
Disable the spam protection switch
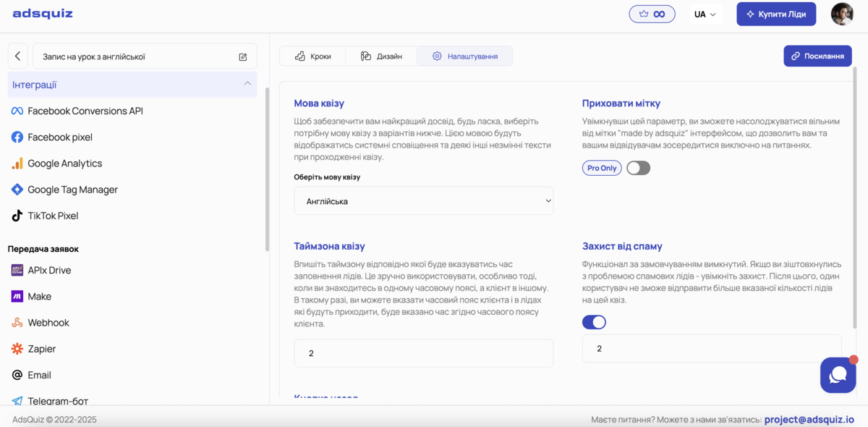[x=594, y=322]
